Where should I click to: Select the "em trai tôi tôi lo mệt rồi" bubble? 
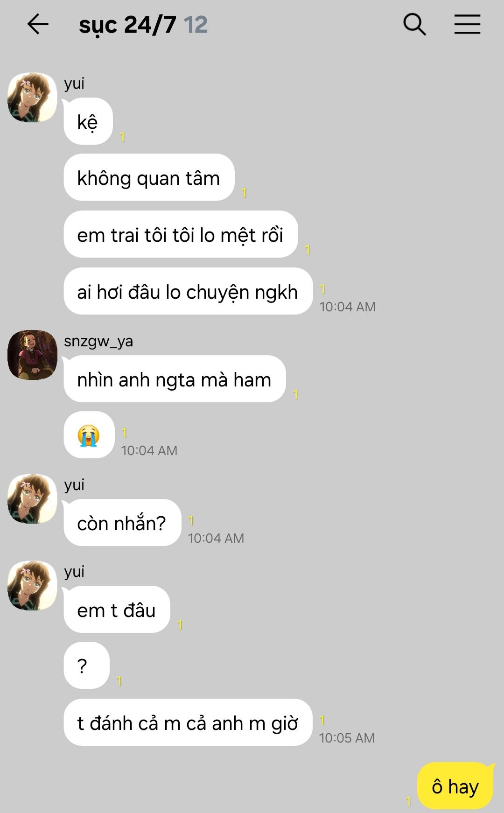click(181, 234)
